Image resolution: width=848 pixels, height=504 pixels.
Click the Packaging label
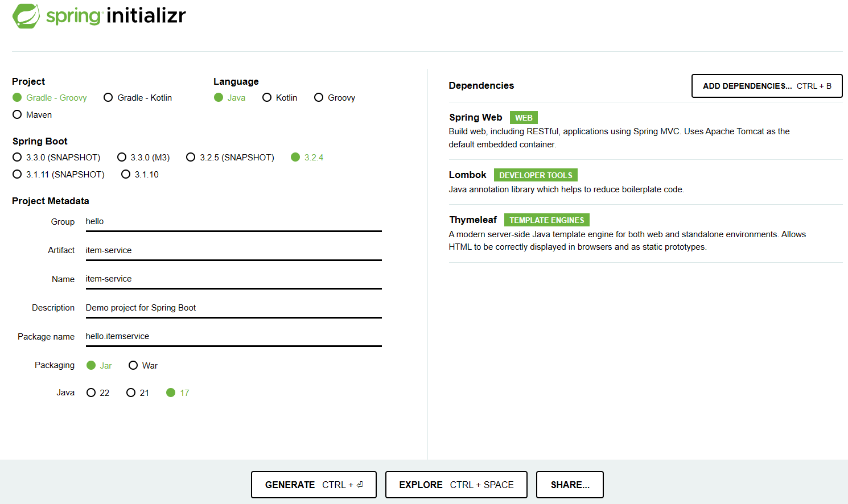click(55, 365)
